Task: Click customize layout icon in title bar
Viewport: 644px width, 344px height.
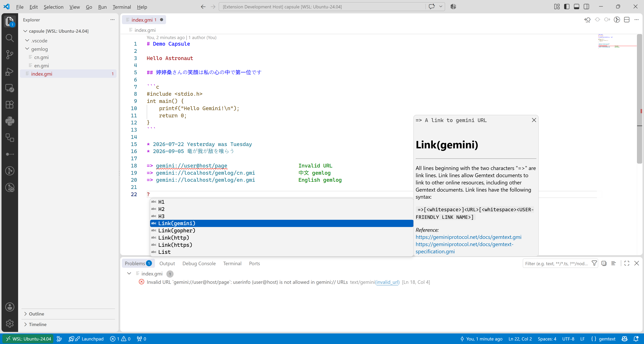Action: [x=557, y=7]
